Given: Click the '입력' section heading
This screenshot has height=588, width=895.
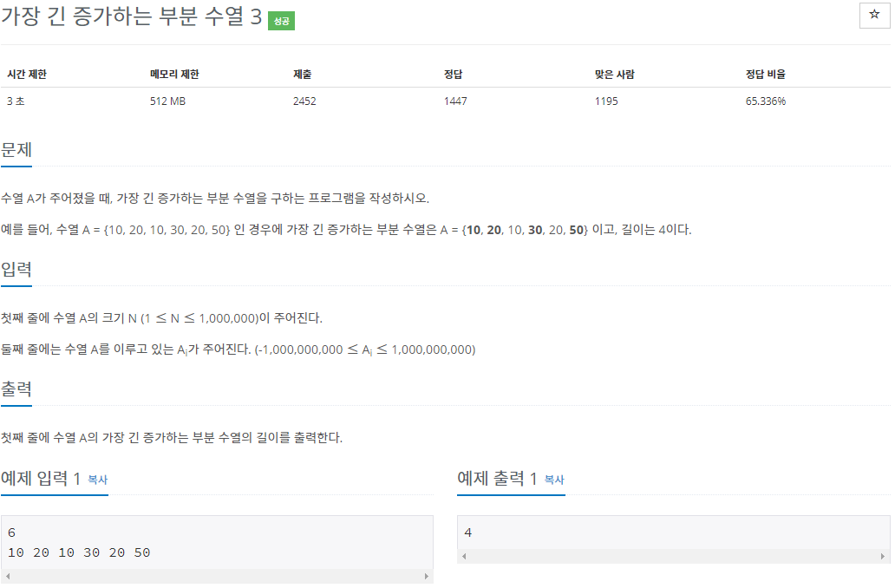Looking at the screenshot, I should (x=16, y=271).
